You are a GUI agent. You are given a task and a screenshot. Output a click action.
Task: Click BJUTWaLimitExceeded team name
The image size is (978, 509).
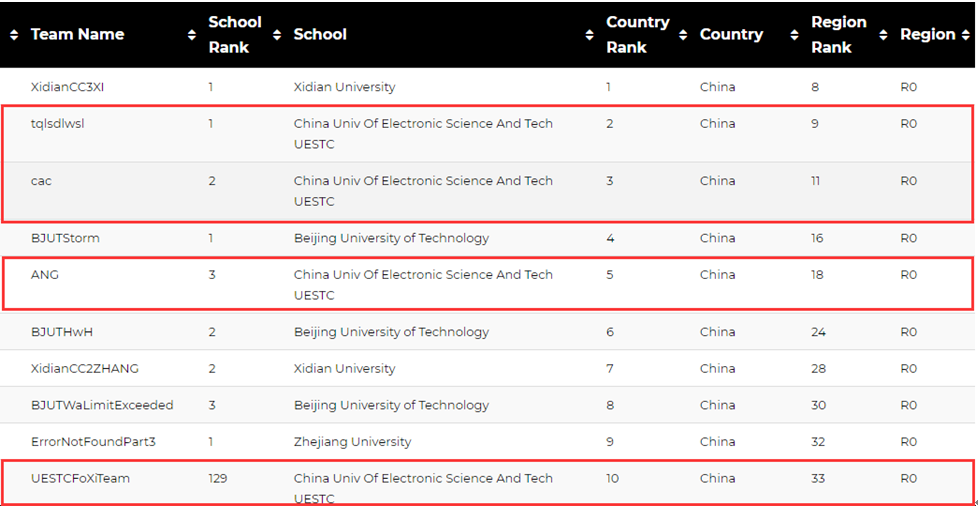coord(102,405)
